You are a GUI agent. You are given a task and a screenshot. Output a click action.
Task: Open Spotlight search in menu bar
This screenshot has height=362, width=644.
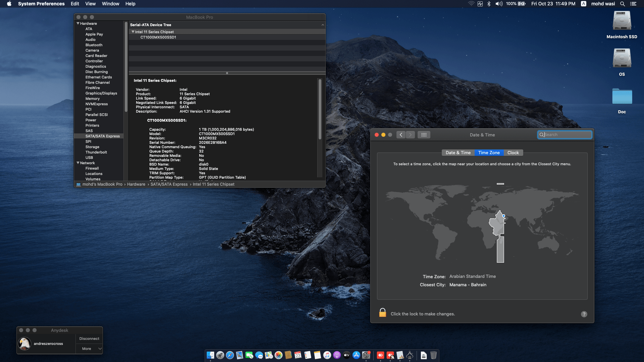pyautogui.click(x=622, y=4)
